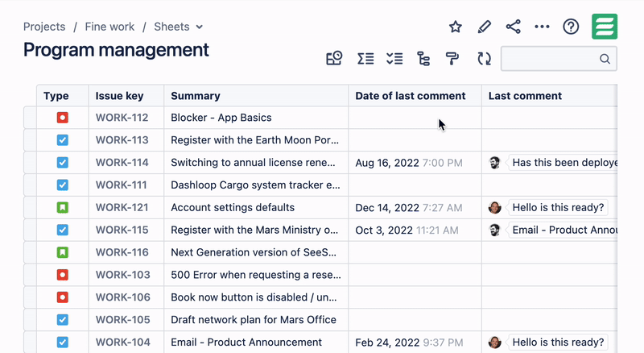Click the red bug icon for WORK-103
The image size is (644, 353).
pos(63,275)
